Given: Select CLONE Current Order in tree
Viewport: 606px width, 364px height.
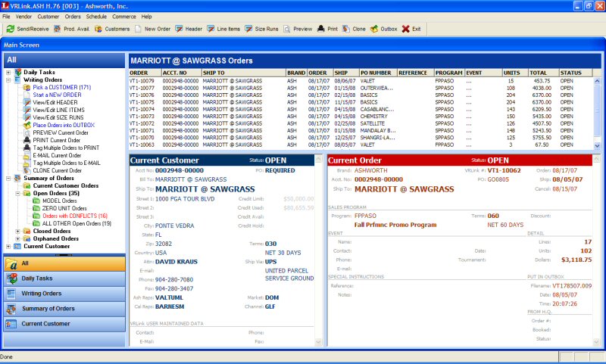Looking at the screenshot, I should click(x=58, y=170).
